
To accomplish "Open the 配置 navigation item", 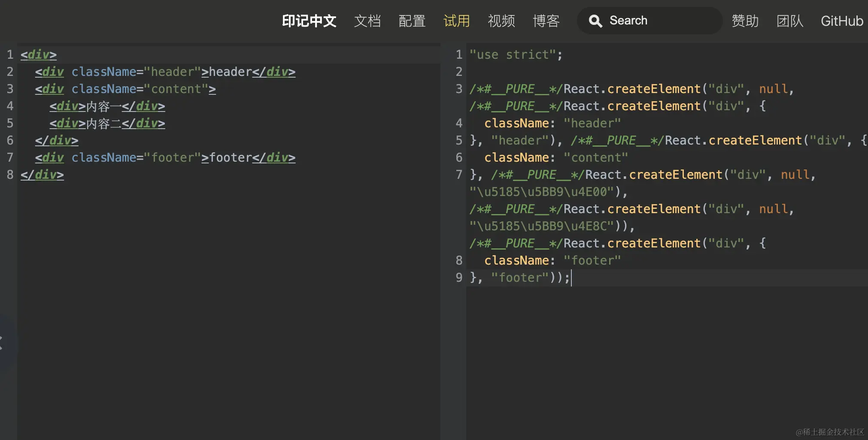I will pos(412,21).
